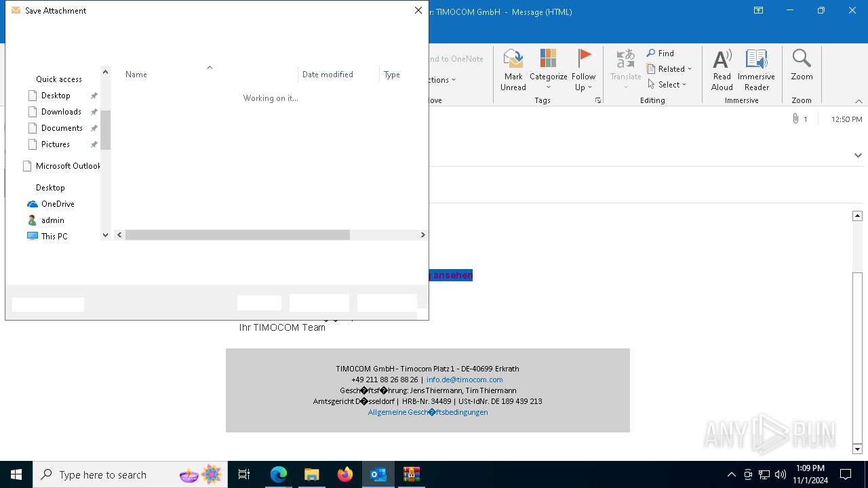The width and height of the screenshot is (868, 488).
Task: Open File Explorer from taskbar
Action: tap(312, 474)
